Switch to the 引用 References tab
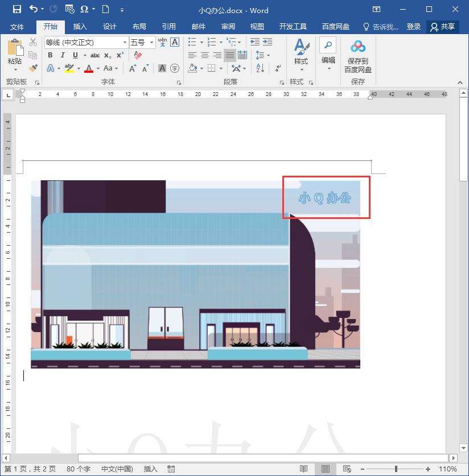 point(168,27)
